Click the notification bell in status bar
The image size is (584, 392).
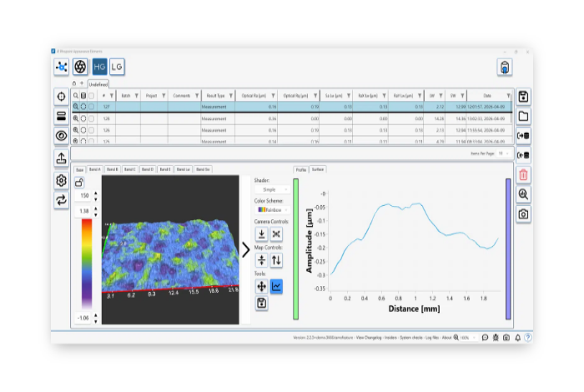518,338
